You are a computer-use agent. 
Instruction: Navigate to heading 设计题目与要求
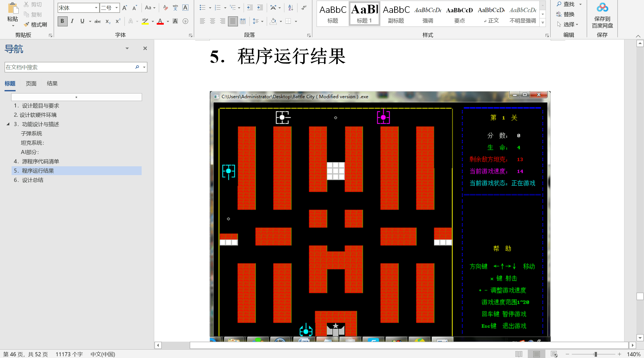[36, 106]
